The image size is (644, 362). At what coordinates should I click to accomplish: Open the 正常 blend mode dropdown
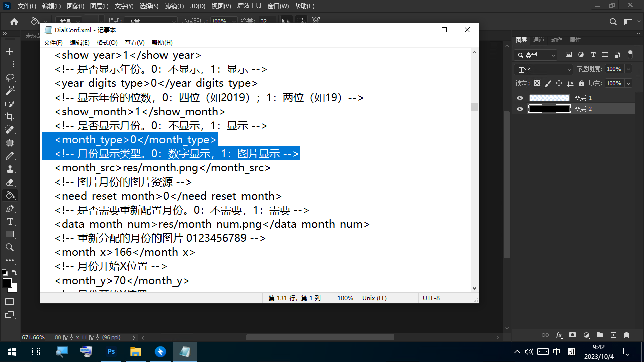click(x=543, y=70)
